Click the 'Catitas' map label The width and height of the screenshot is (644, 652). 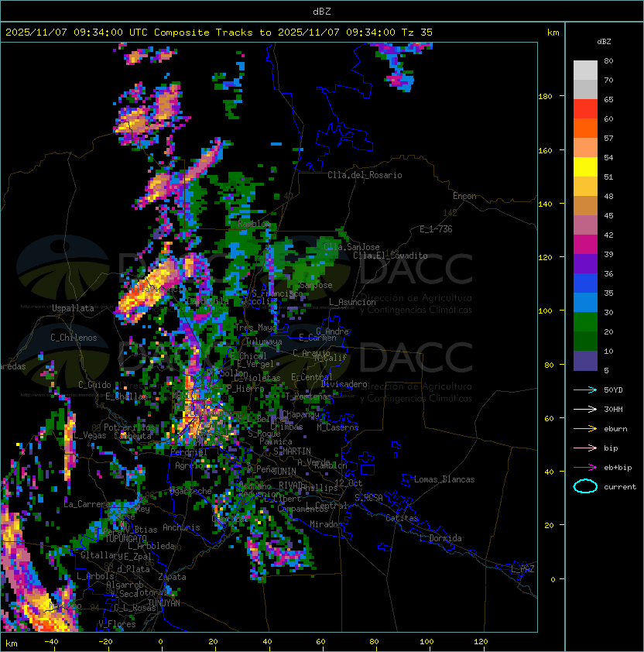(x=402, y=518)
